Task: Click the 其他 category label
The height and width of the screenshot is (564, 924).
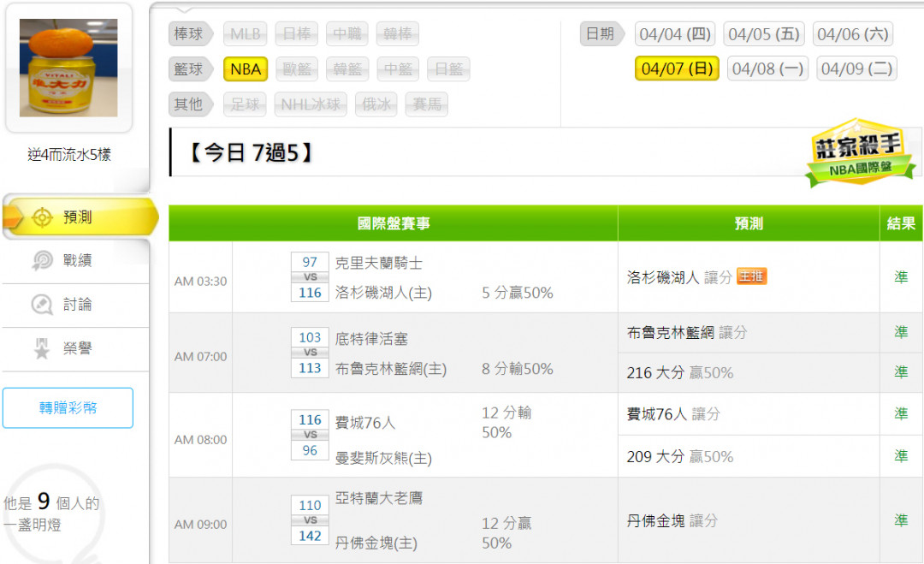Action: 189,104
